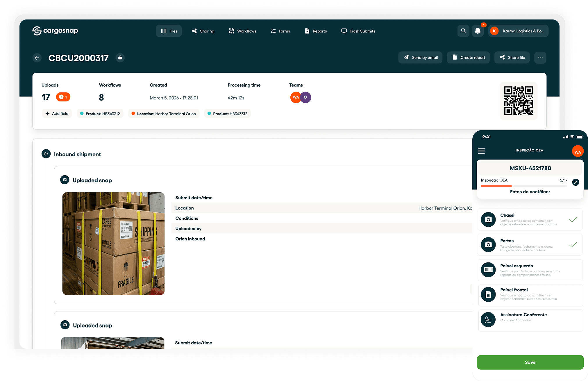Click the second Uploaded snap camera icon
Image resolution: width=588 pixels, height=381 pixels.
click(65, 325)
